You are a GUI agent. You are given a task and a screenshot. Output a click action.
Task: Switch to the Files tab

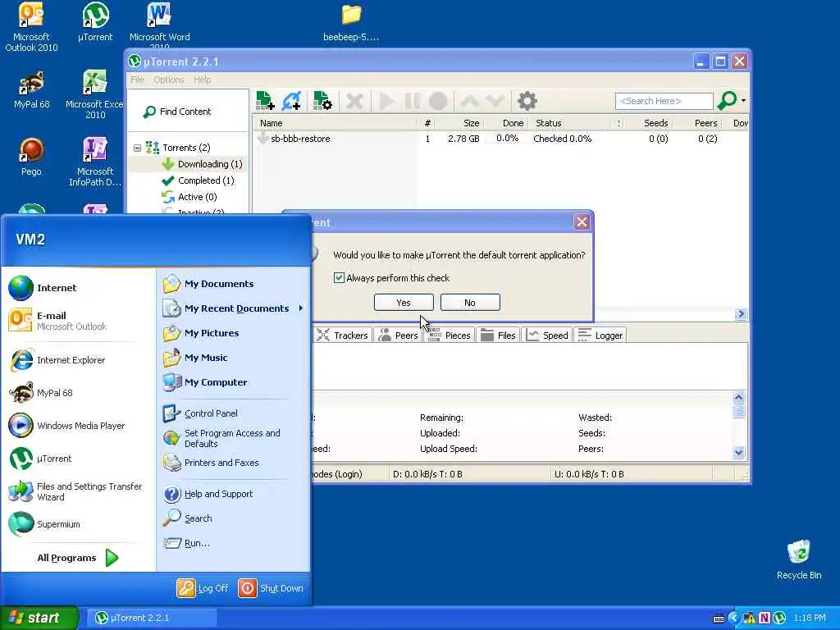[498, 336]
